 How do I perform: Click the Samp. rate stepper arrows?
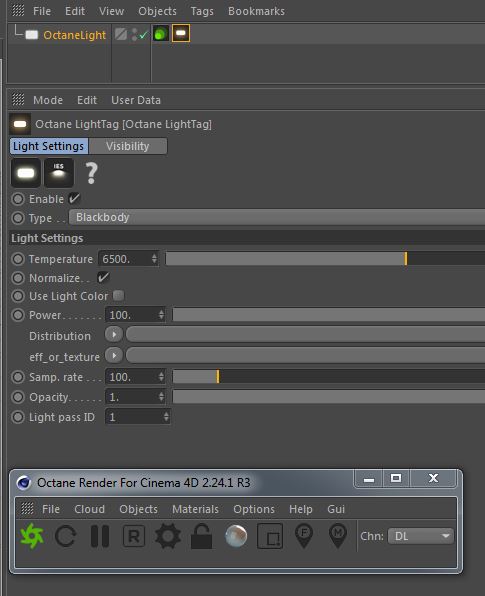(161, 376)
